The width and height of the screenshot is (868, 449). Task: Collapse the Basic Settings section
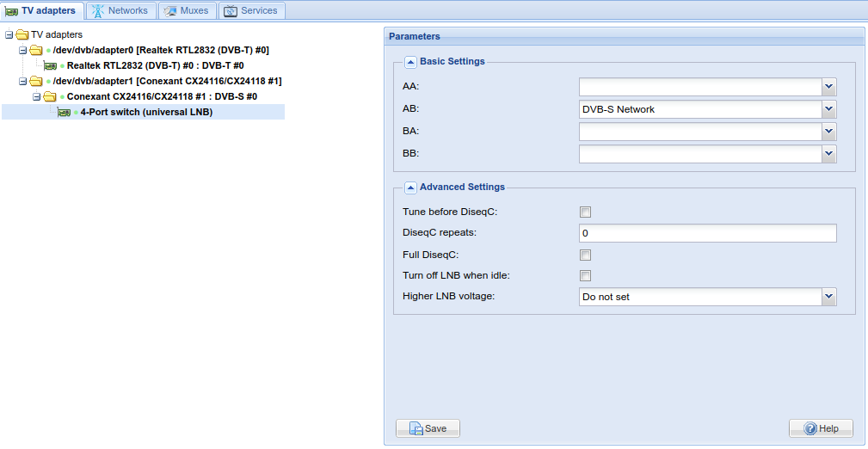coord(410,62)
